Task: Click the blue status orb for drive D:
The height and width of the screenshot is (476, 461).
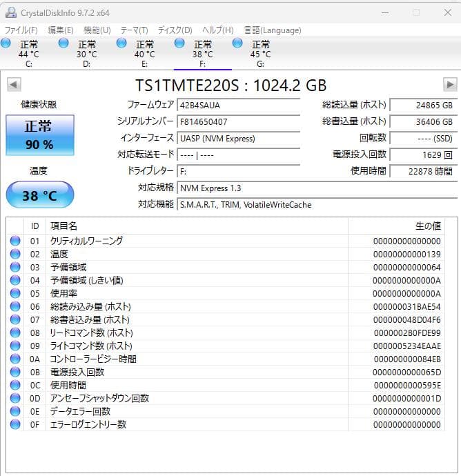Action: [63, 43]
